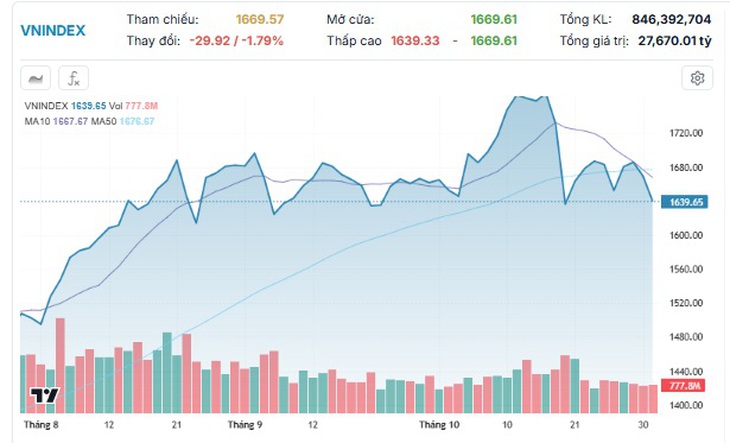
Task: Click the tallest red volume bar
Action: click(60, 366)
